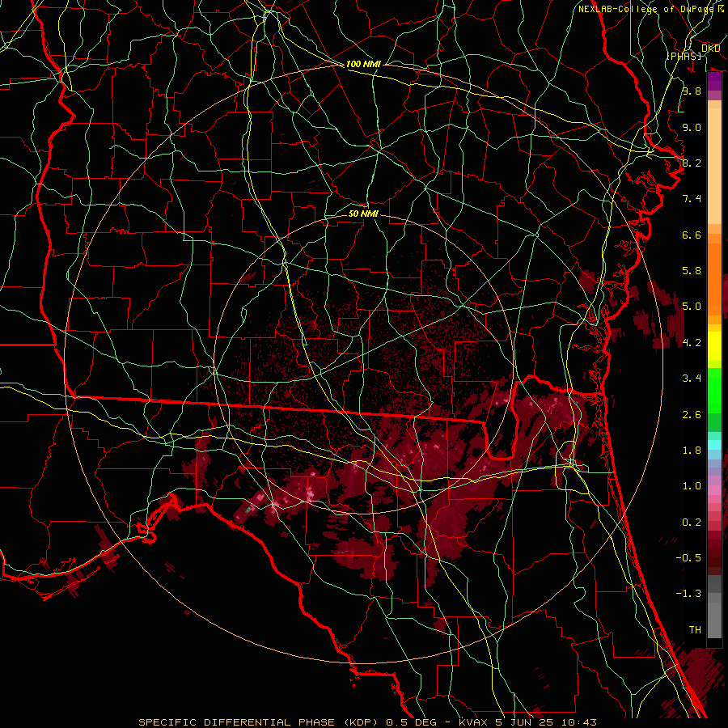Pick the purple top segment of color bar
The image size is (728, 728).
[x=714, y=81]
